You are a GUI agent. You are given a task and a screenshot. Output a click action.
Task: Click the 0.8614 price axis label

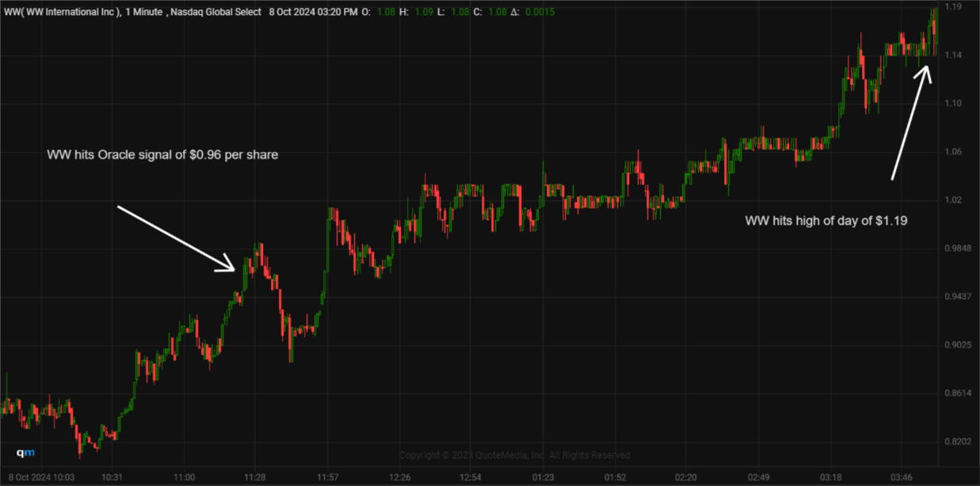(x=957, y=393)
